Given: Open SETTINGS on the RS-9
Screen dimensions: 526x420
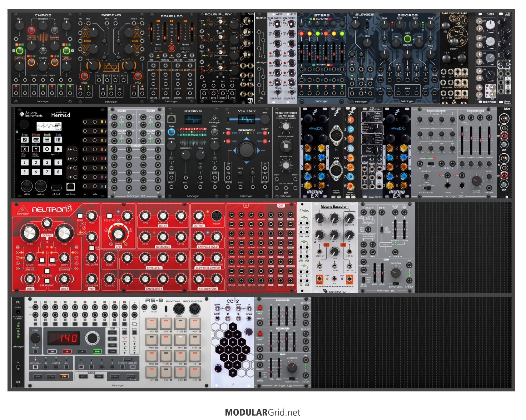Looking at the screenshot, I should tap(131, 376).
